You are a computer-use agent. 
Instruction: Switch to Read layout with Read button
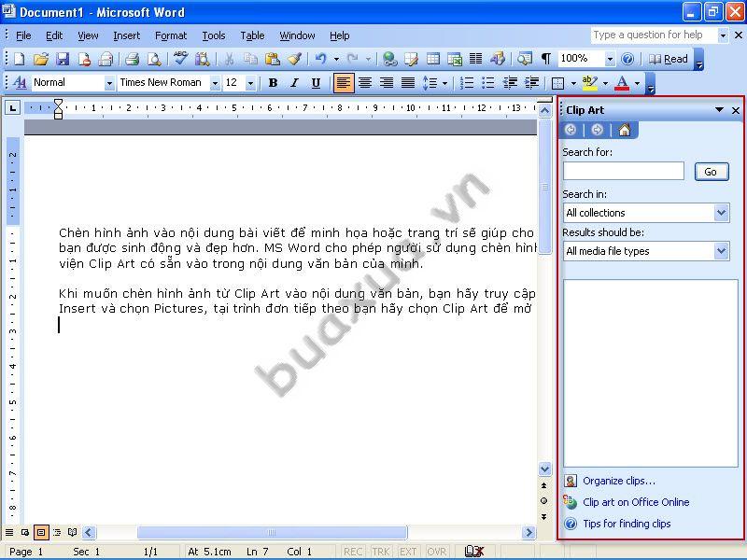(669, 59)
